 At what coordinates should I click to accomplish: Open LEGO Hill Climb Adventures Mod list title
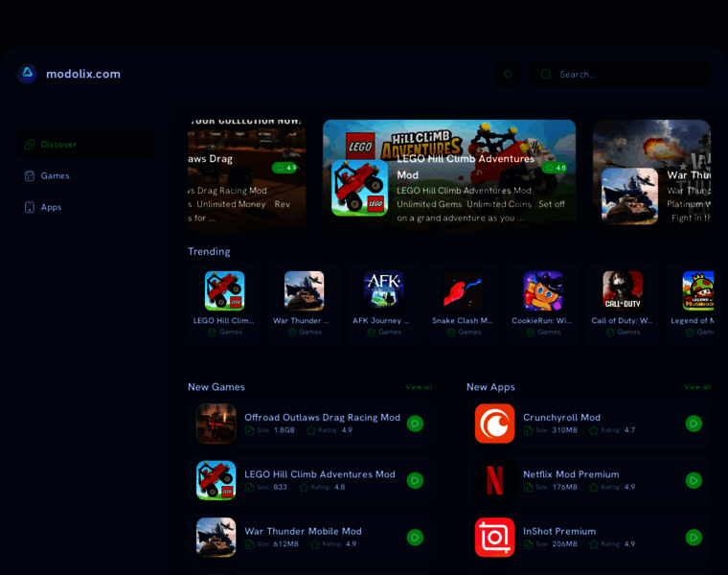tap(320, 474)
